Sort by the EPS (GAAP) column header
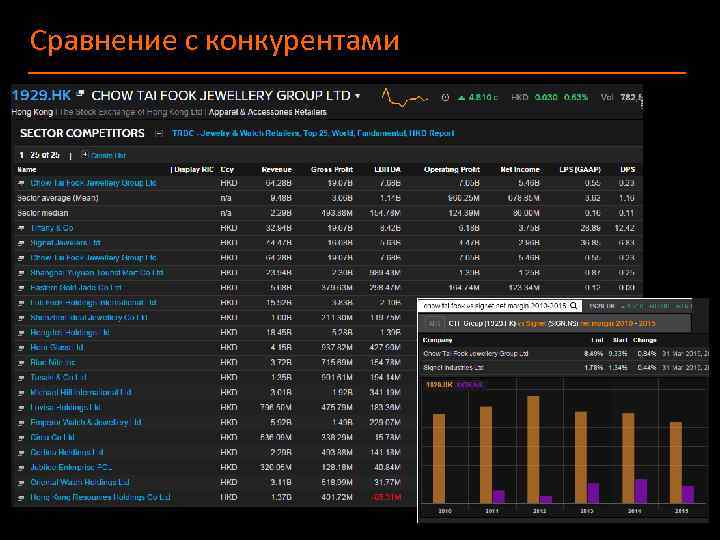Viewport: 720px width, 540px height. (x=580, y=170)
